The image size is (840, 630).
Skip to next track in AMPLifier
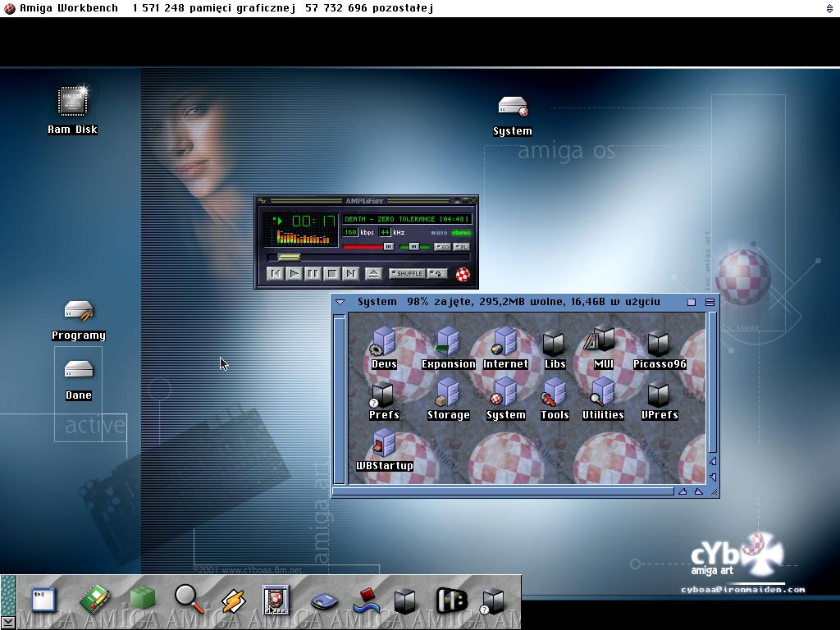(350, 274)
